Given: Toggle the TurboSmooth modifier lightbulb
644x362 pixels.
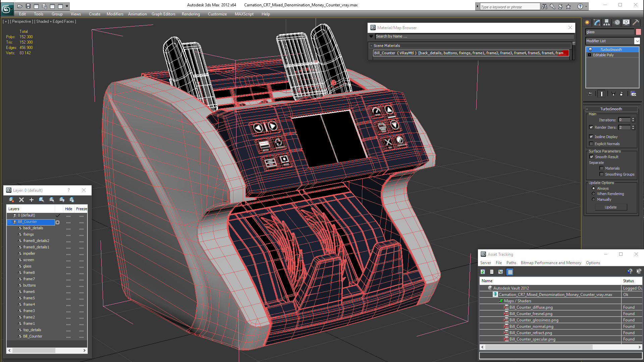Looking at the screenshot, I should click(x=590, y=50).
